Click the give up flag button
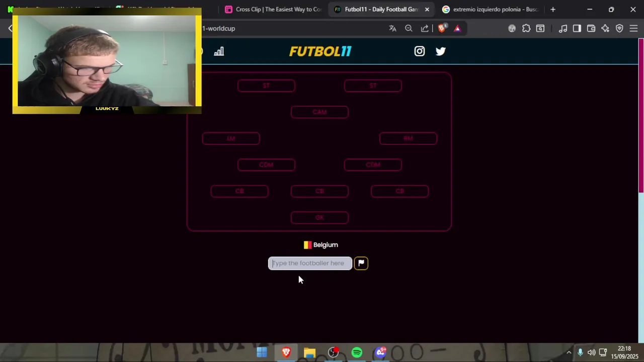This screenshot has height=362, width=644. pos(361,263)
